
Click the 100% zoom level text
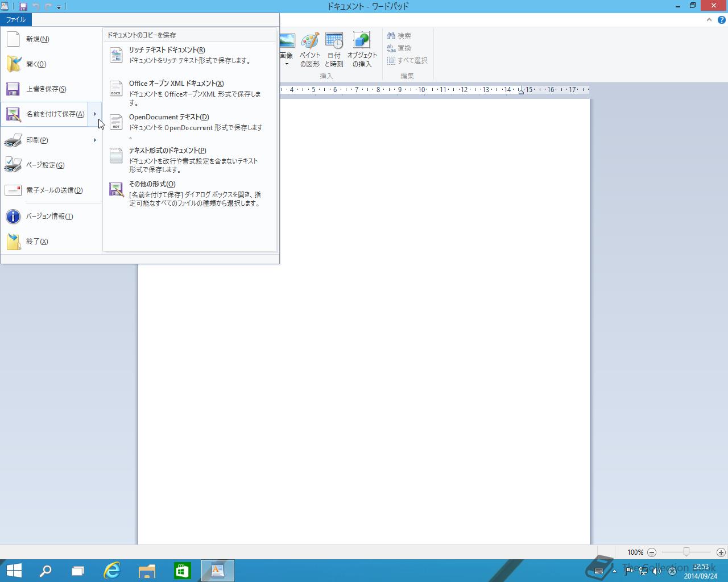coord(635,552)
